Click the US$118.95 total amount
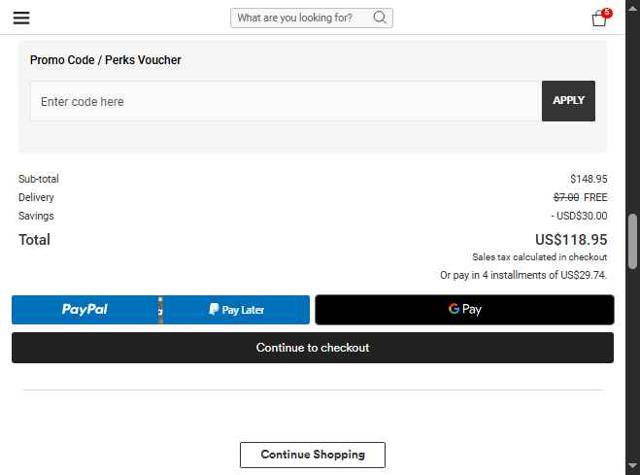This screenshot has height=475, width=640. point(570,240)
